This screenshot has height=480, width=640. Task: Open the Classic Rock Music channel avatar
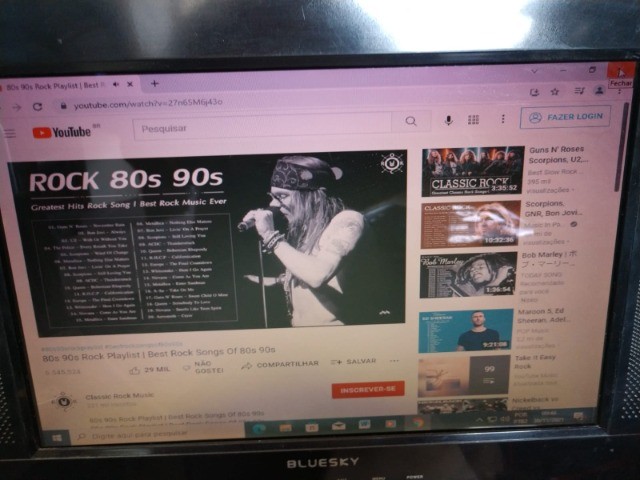click(64, 401)
